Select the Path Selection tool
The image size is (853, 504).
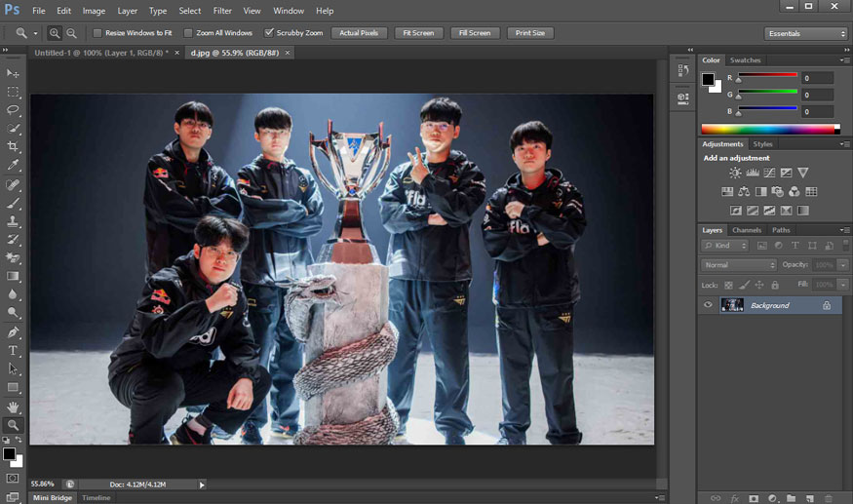13,369
